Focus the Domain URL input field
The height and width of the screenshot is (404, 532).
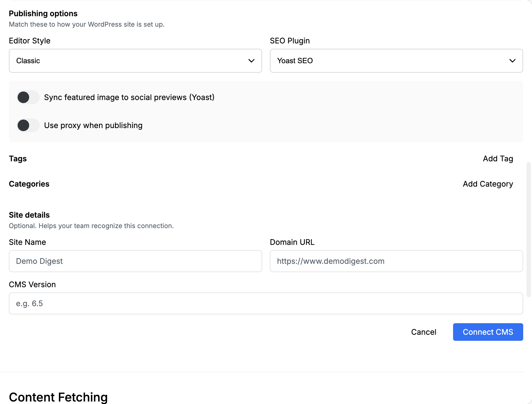[396, 261]
